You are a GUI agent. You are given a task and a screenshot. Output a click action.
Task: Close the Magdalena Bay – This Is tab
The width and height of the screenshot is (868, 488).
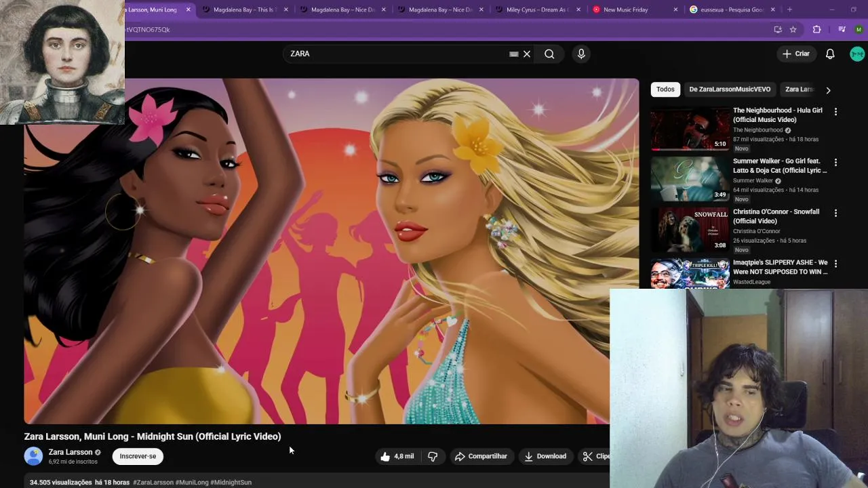(285, 9)
